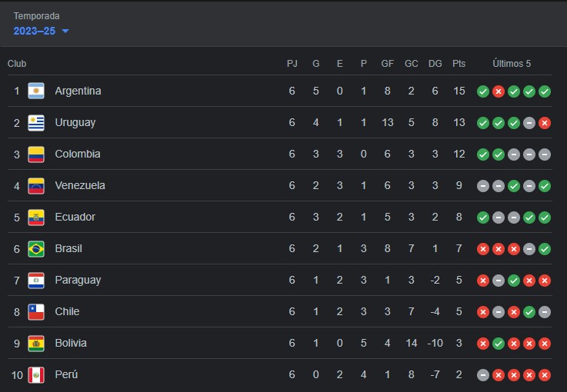Click the Pts column header

click(459, 64)
